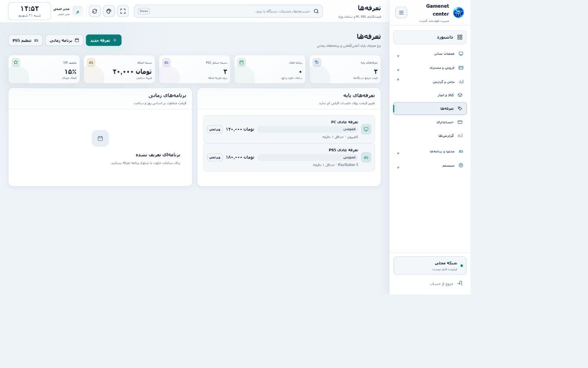The image size is (588, 368).
Task: Click the تنظیم PS5 button
Action: (x=25, y=40)
